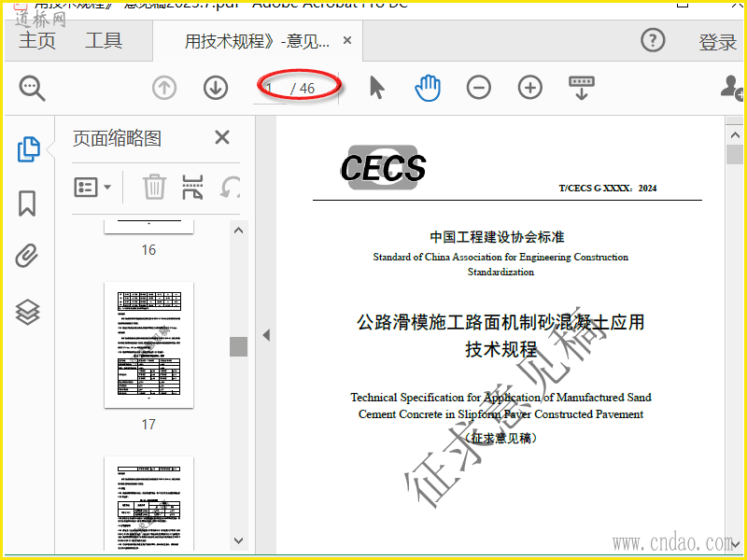Screen dimensions: 747x560
Task: Click the total page count / 46
Action: point(303,89)
